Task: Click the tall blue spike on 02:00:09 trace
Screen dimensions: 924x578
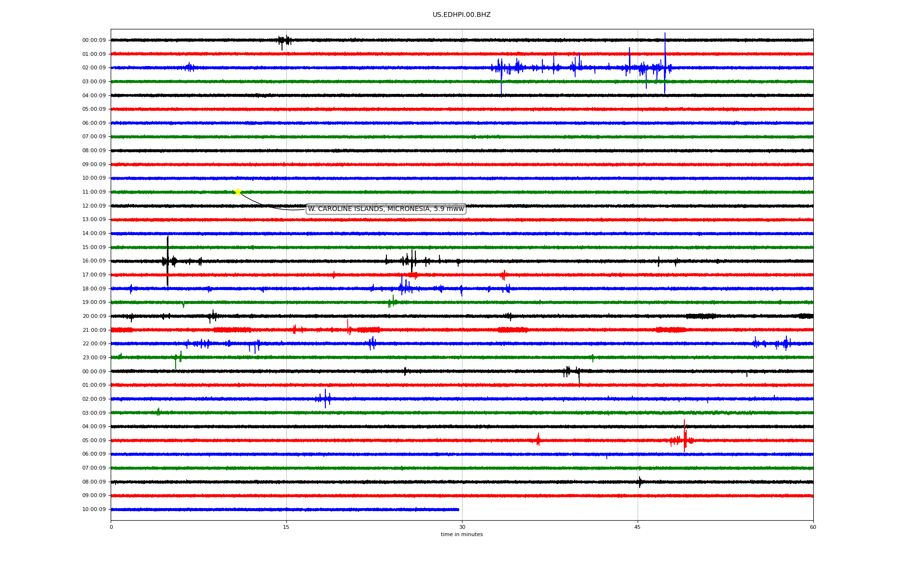Action: tap(665, 63)
